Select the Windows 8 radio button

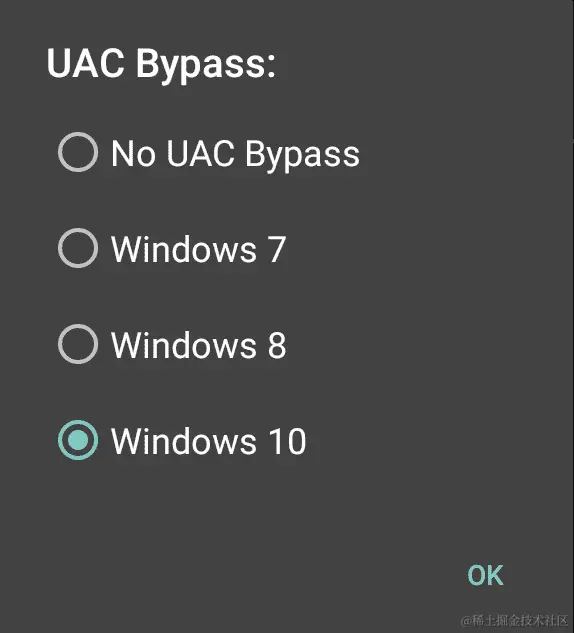tap(78, 344)
